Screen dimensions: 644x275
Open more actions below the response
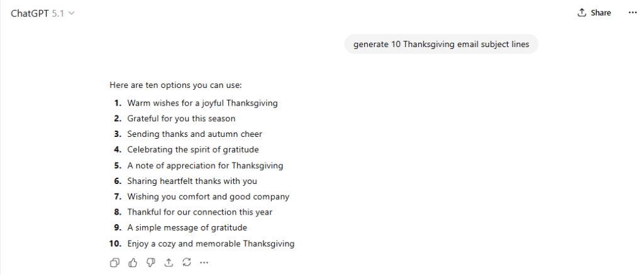tap(204, 262)
